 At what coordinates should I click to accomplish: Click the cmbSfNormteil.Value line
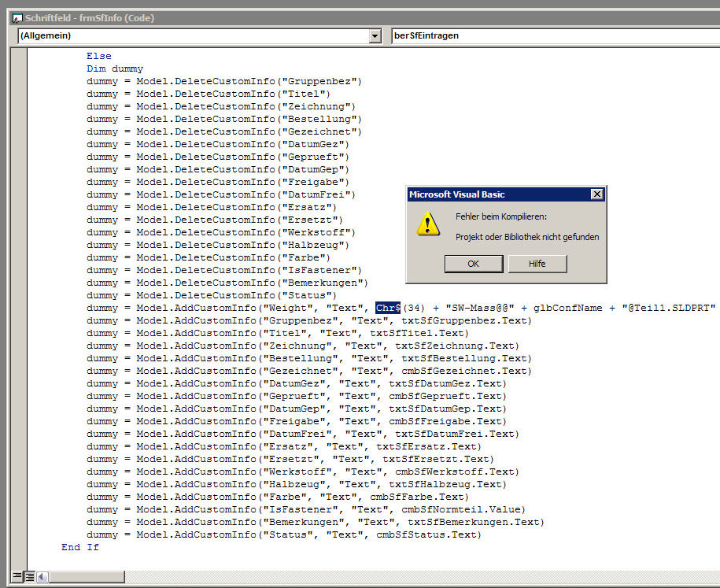point(306,509)
